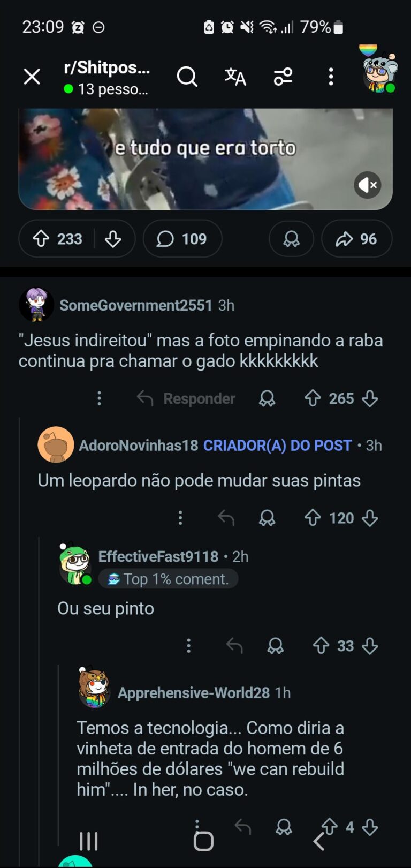Image resolution: width=411 pixels, height=868 pixels.
Task: Open the Apprehensive-World28 user profile link
Action: coord(193,693)
